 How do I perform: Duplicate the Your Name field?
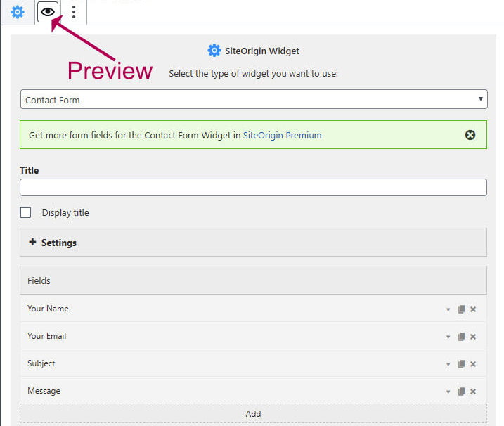click(461, 309)
